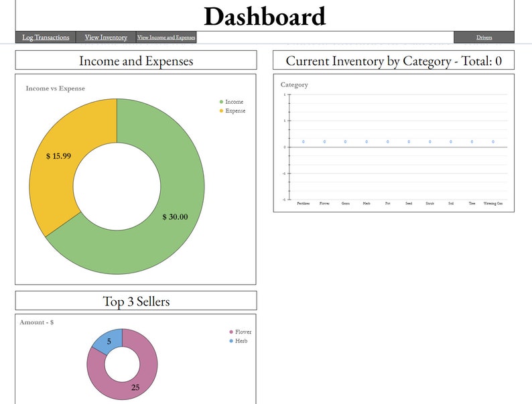Viewport: 532px width, 404px height.
Task: Click the Pot axis label
Action: click(387, 203)
